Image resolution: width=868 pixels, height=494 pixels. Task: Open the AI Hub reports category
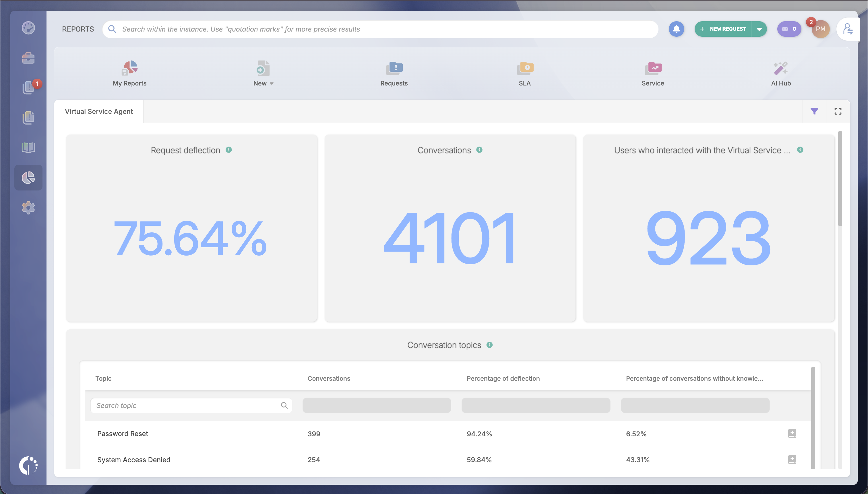click(x=781, y=74)
